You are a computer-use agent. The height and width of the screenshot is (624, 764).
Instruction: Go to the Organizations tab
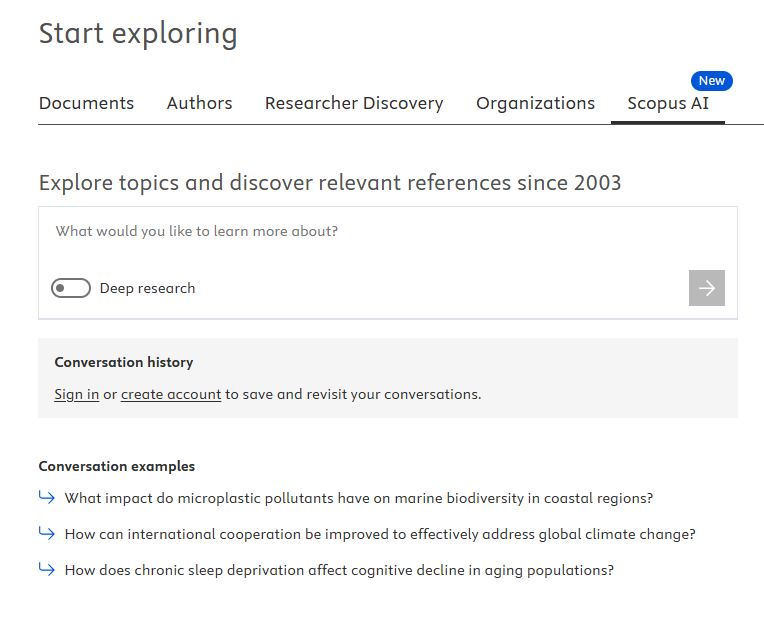pos(535,103)
